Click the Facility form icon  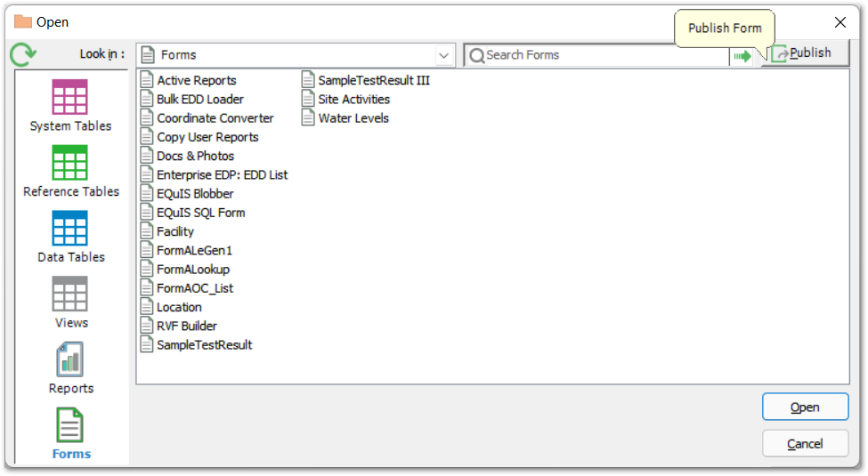pos(147,231)
